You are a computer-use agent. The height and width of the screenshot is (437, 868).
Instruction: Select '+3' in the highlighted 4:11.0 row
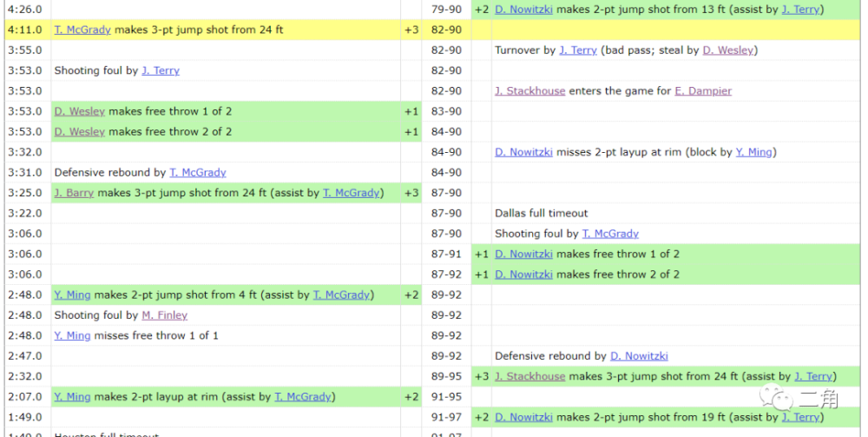click(x=411, y=30)
